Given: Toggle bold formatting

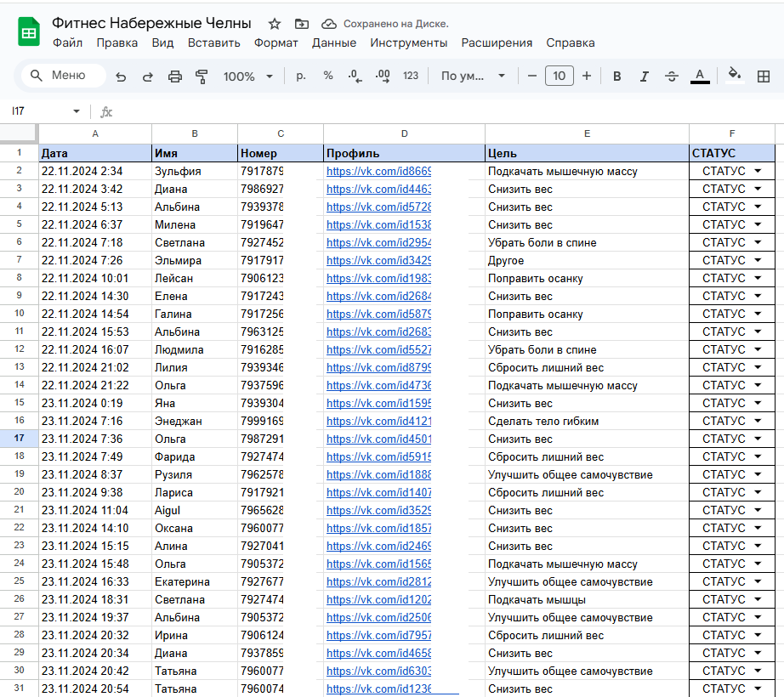Looking at the screenshot, I should [x=617, y=76].
